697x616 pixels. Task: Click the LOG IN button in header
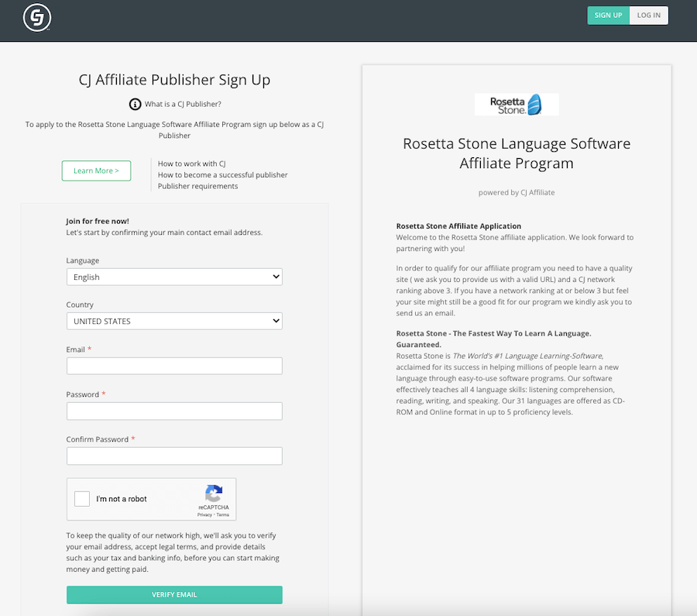(648, 15)
